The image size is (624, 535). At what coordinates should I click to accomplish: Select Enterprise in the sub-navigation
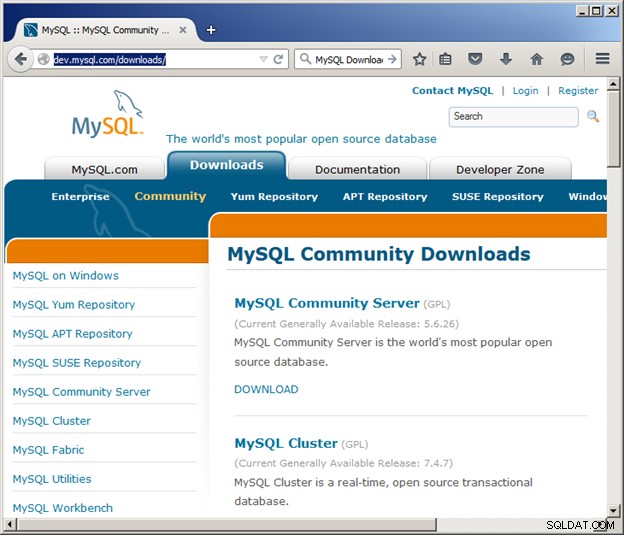point(80,196)
